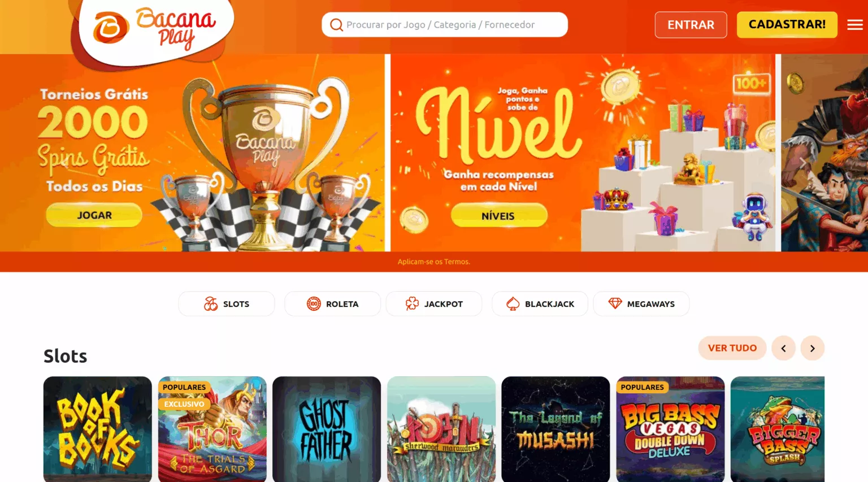Select the spade Blackjack icon

coord(513,304)
